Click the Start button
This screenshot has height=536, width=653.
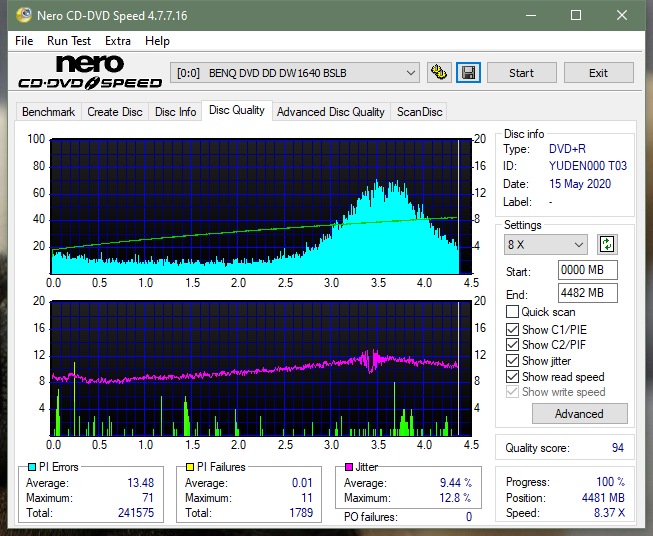point(521,73)
